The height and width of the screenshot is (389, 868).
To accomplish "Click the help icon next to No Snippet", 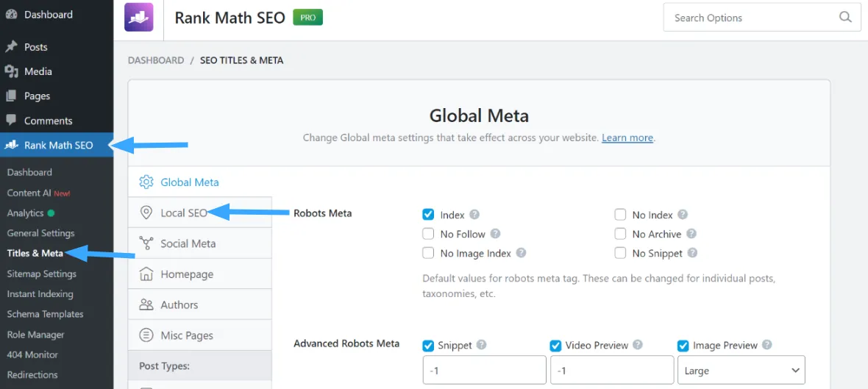I will [692, 253].
